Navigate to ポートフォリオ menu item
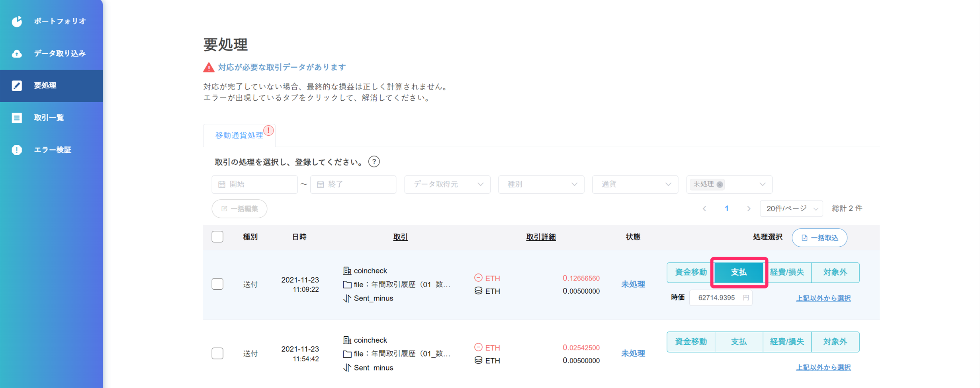This screenshot has width=980, height=388. [x=51, y=21]
